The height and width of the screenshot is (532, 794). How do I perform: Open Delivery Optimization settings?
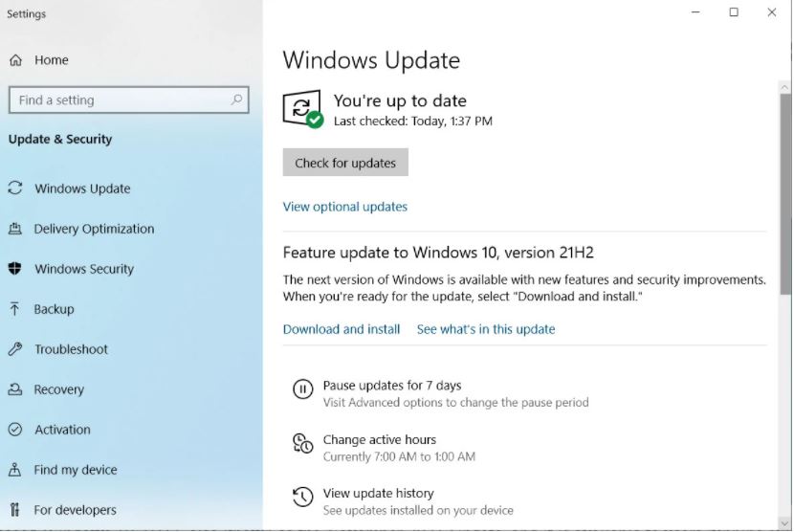94,229
